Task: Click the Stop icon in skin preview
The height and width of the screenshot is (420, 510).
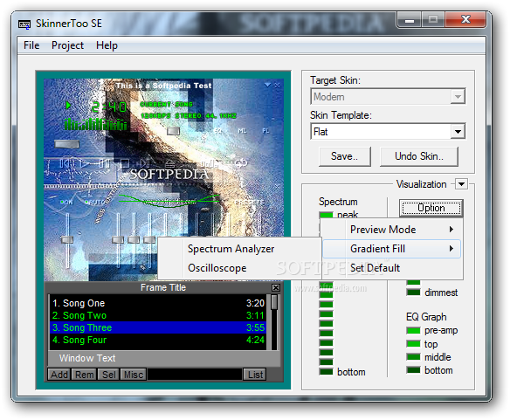Action: [125, 163]
